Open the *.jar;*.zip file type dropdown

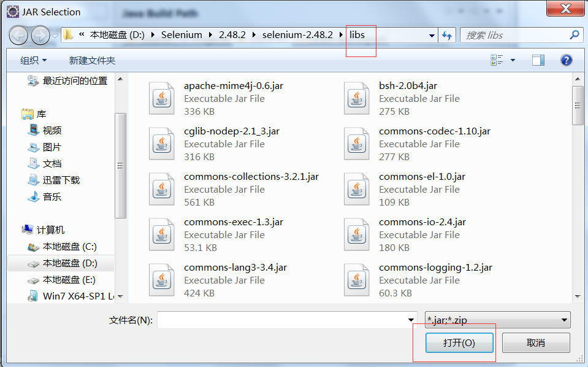click(497, 320)
